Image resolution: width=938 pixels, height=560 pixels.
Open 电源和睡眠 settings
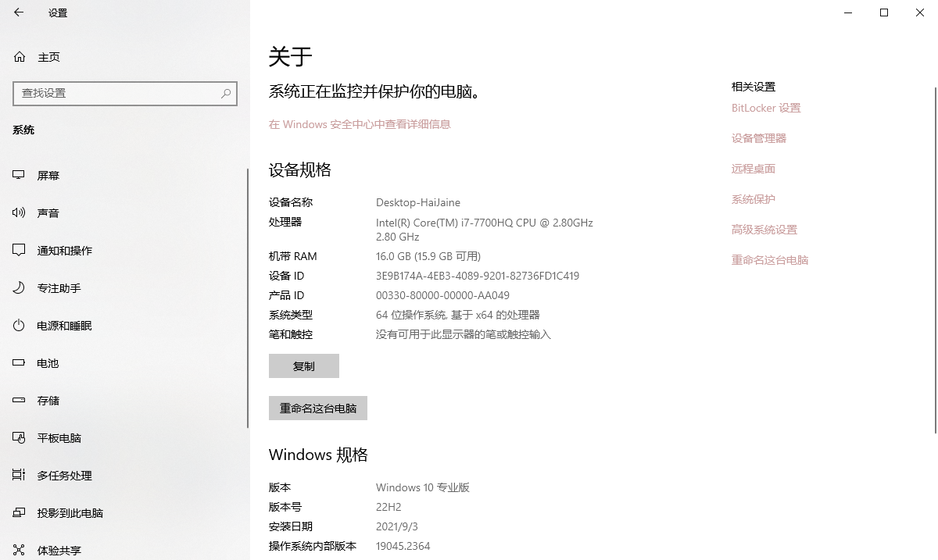pyautogui.click(x=125, y=326)
